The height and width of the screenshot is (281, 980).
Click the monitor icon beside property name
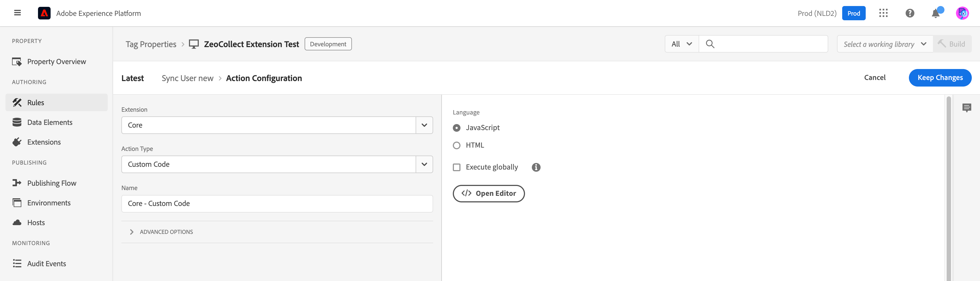tap(194, 44)
